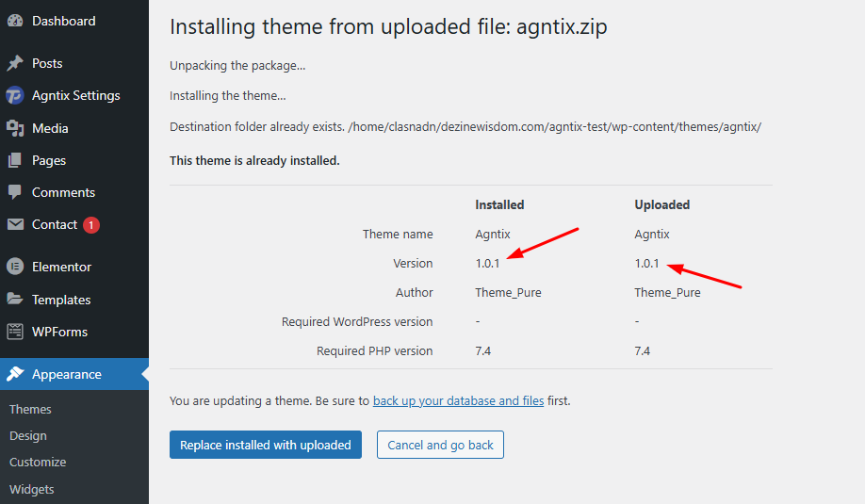865x504 pixels.
Task: Click the Unpacking the package line
Action: point(237,66)
